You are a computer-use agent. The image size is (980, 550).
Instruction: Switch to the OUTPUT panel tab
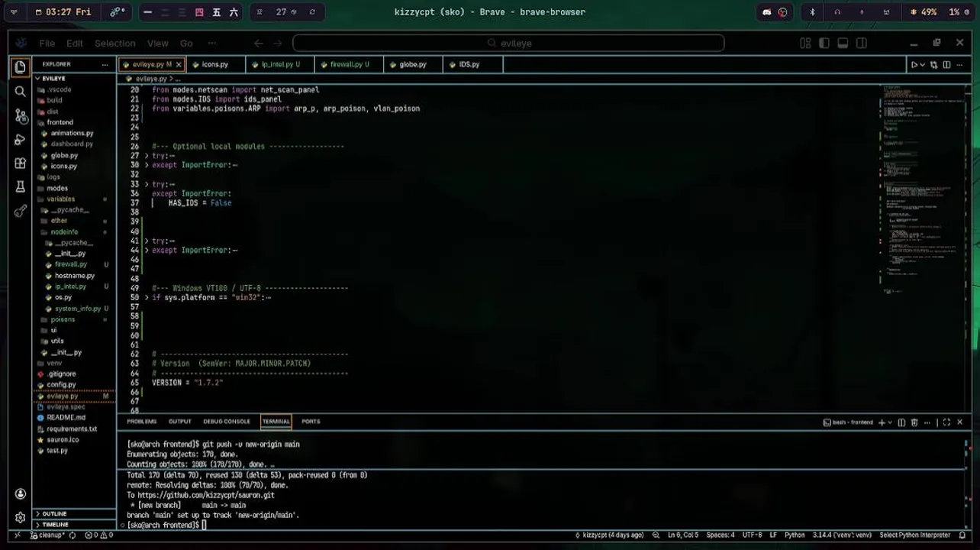[x=180, y=422]
